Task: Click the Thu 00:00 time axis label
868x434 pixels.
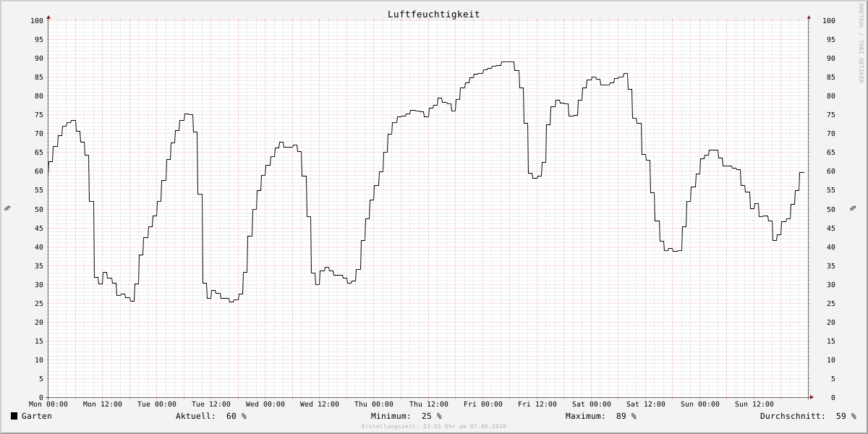Action: coord(374,404)
